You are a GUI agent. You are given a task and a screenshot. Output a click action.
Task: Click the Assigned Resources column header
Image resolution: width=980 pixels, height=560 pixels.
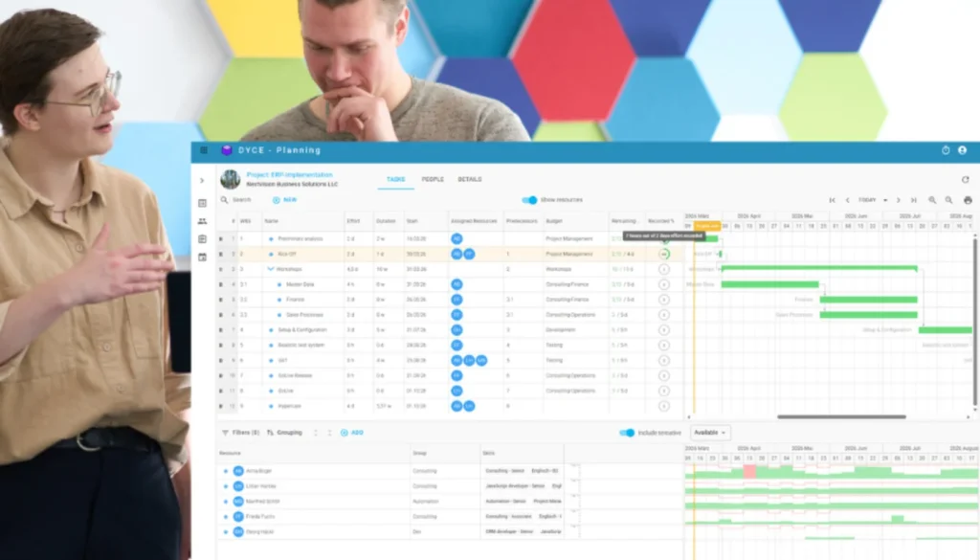[474, 221]
